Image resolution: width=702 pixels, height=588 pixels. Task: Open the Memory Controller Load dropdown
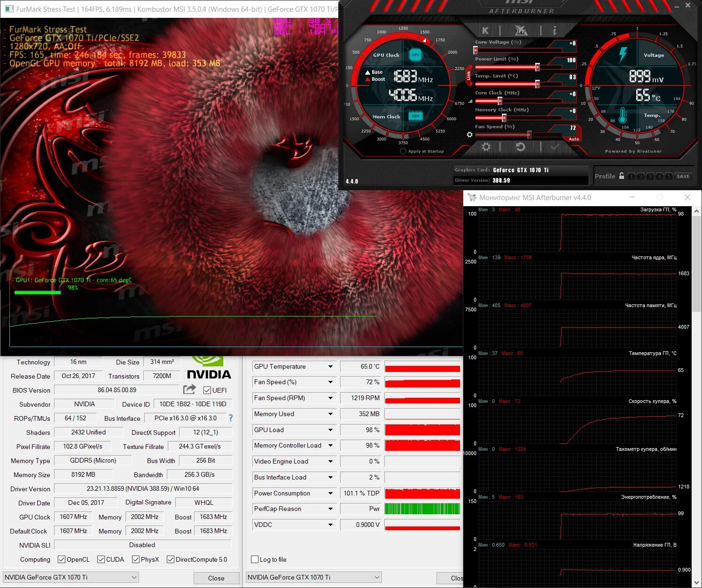(x=330, y=445)
